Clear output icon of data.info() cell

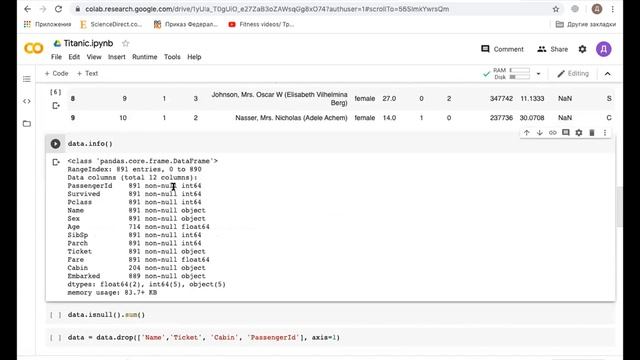click(x=56, y=162)
